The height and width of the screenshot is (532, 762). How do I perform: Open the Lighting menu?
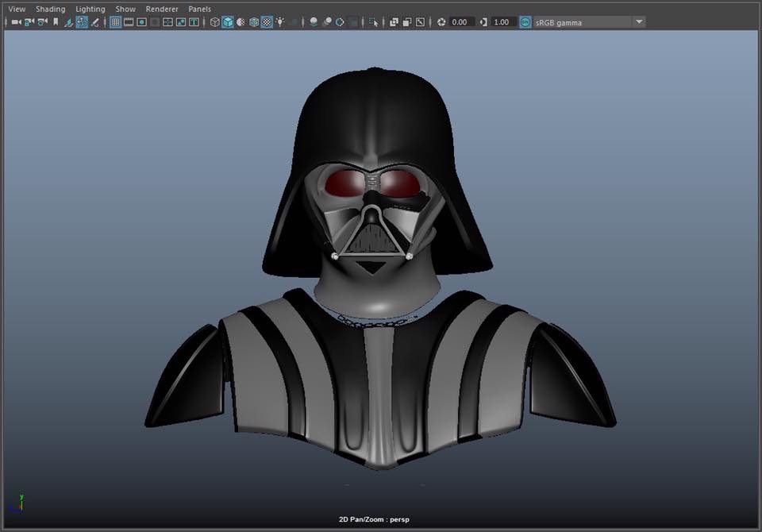pos(90,10)
